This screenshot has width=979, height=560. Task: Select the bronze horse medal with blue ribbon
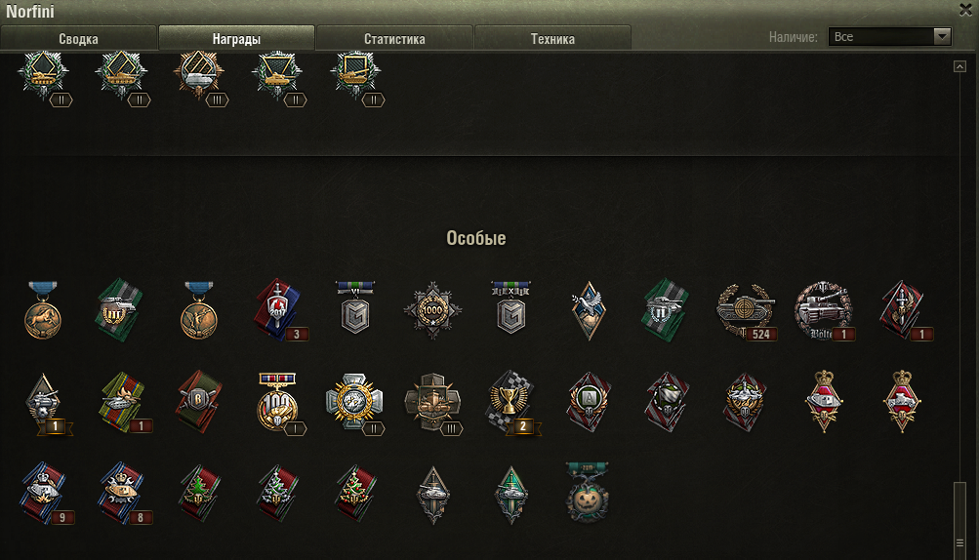pos(42,310)
